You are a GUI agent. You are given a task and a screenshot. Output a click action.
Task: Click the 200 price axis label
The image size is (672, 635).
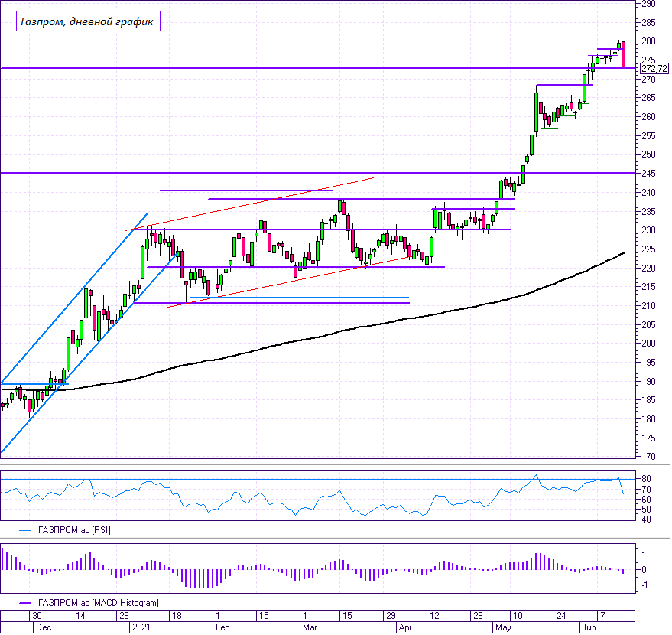pos(648,344)
